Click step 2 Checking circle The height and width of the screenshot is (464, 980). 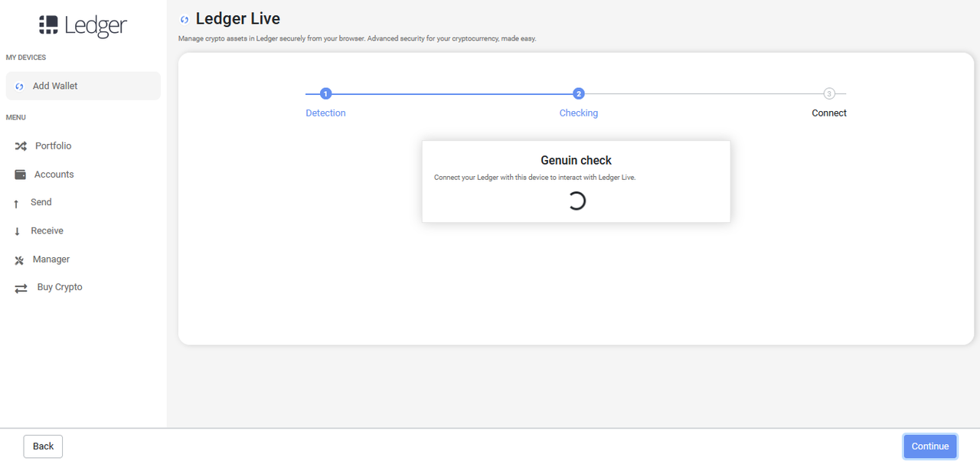point(579,94)
